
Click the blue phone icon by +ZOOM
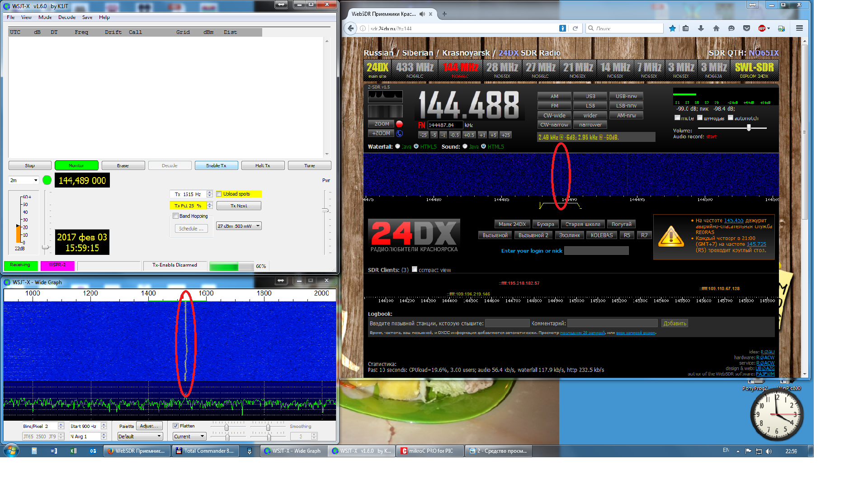(x=399, y=133)
